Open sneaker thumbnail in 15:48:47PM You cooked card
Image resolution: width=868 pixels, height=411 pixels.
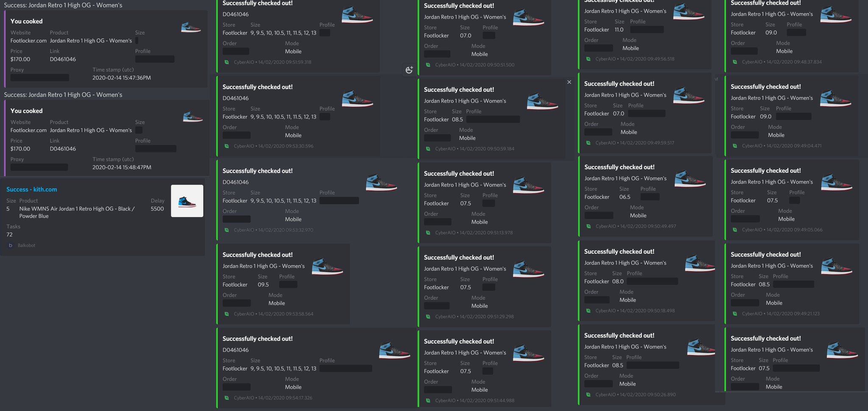point(193,117)
